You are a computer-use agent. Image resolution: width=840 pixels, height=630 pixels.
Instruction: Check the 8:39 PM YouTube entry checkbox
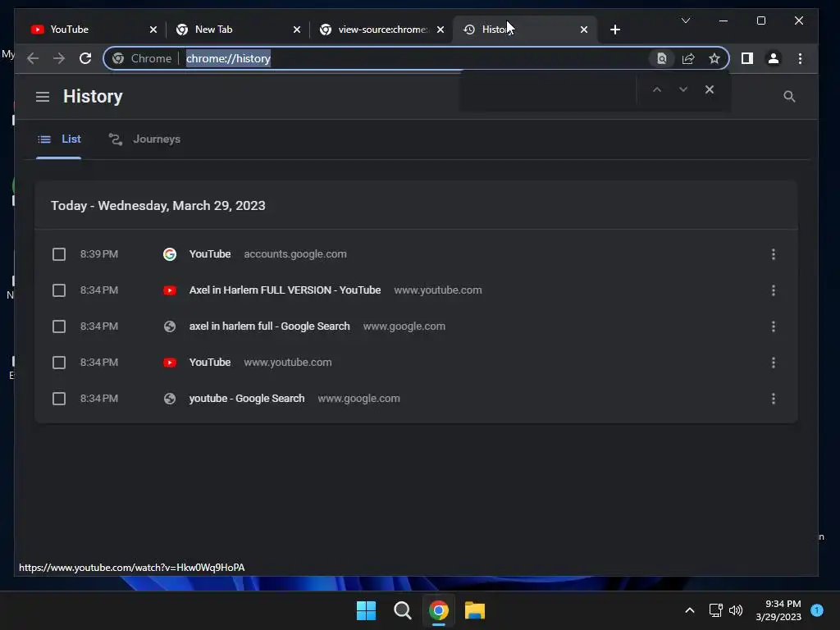tap(59, 254)
